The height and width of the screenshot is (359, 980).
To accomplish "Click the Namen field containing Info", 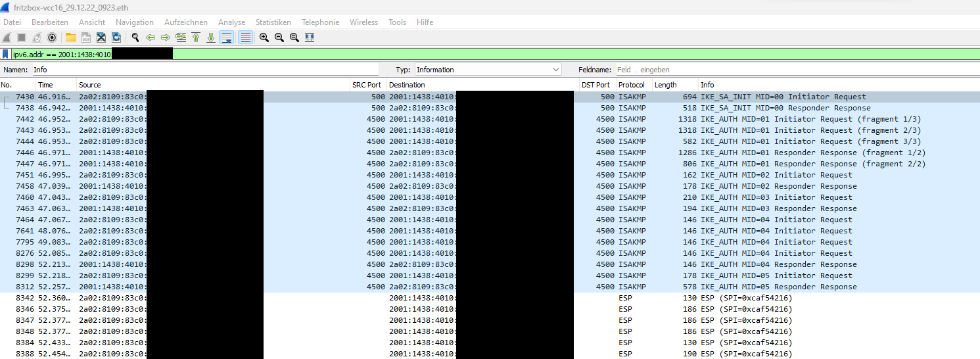I will [205, 69].
